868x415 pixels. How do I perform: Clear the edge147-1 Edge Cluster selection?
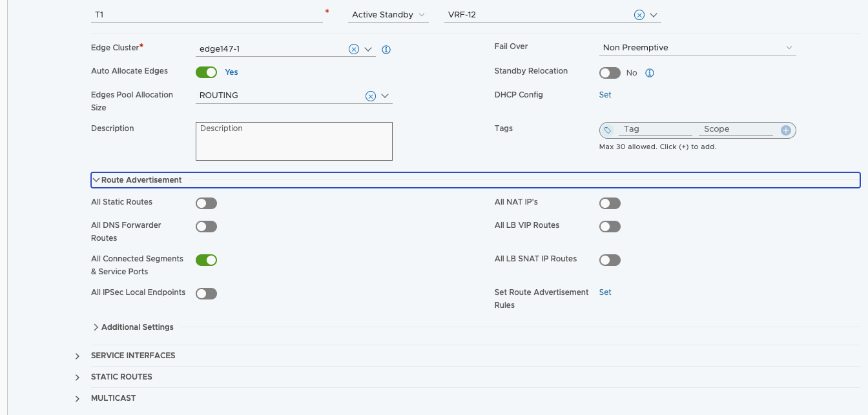(354, 49)
